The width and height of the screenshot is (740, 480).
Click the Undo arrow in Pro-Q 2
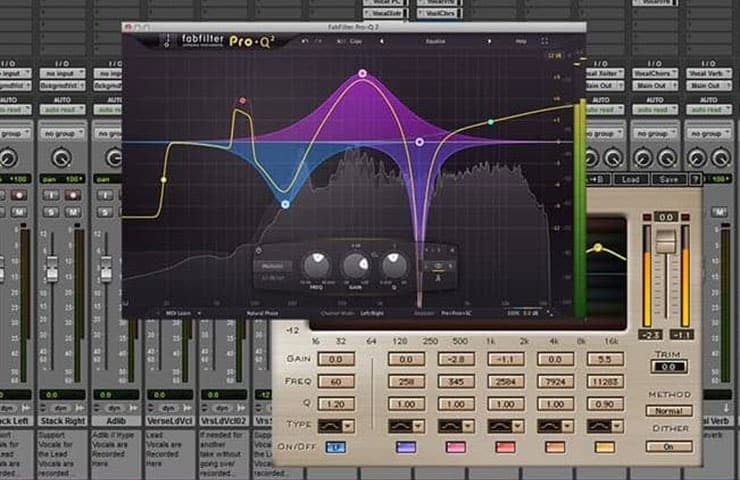(x=305, y=42)
